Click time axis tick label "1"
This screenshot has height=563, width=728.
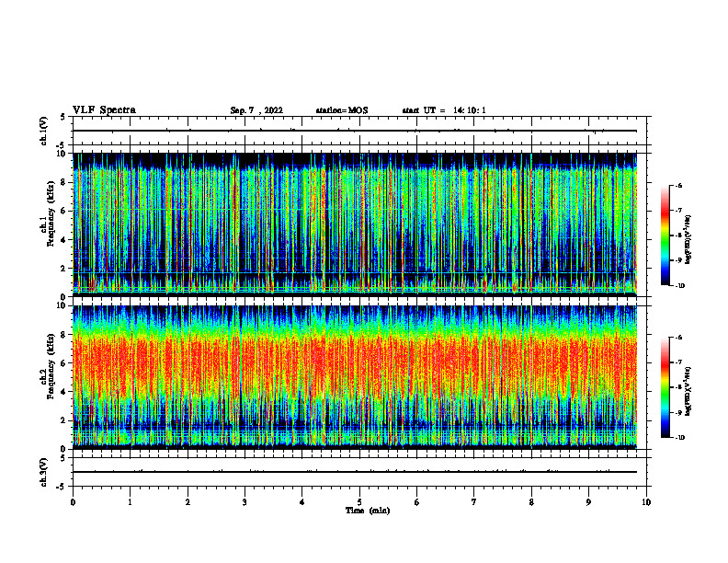tap(130, 502)
